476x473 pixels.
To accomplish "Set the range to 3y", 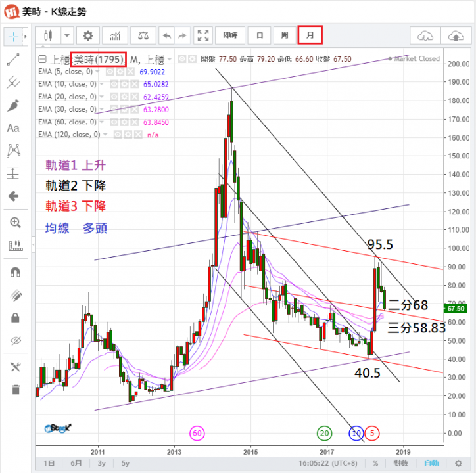I will 102,463.
